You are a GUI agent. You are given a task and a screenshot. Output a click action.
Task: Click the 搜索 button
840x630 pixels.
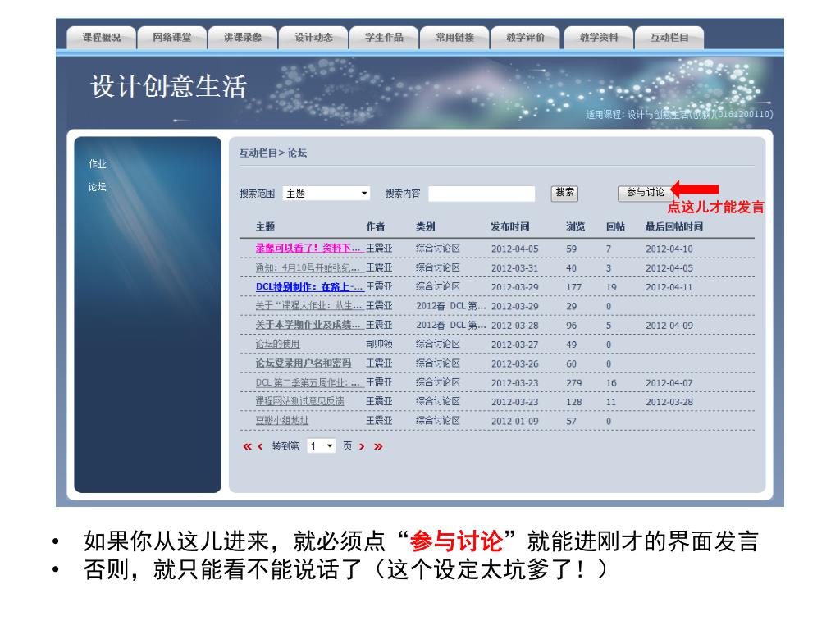[x=564, y=193]
